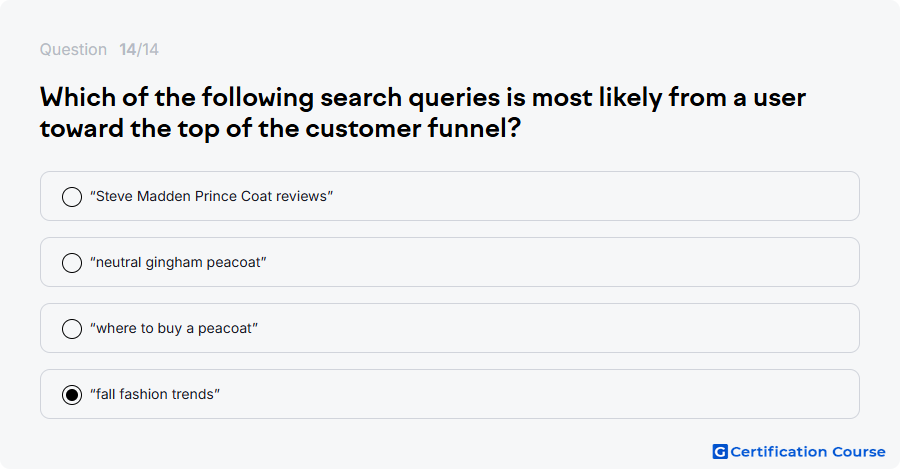This screenshot has height=469, width=900.
Task: Click the "Steve Madden Prince Coat reviews" answer text
Action: point(212,196)
